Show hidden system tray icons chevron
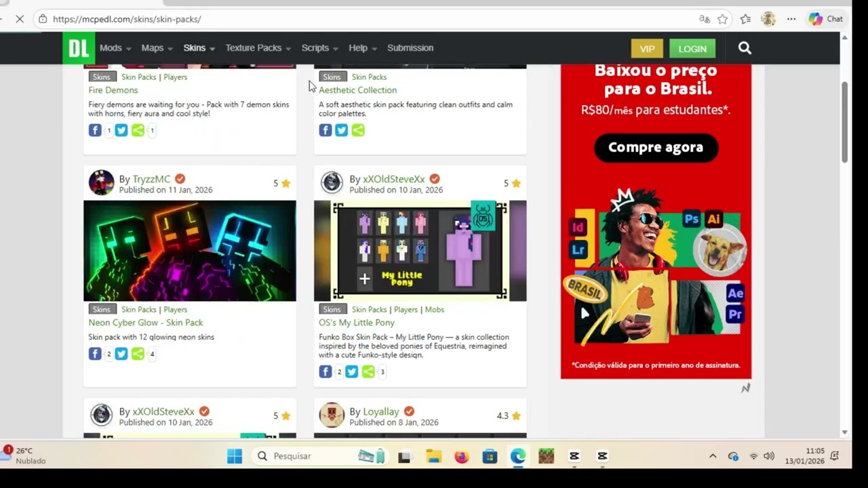This screenshot has height=488, width=868. point(713,456)
